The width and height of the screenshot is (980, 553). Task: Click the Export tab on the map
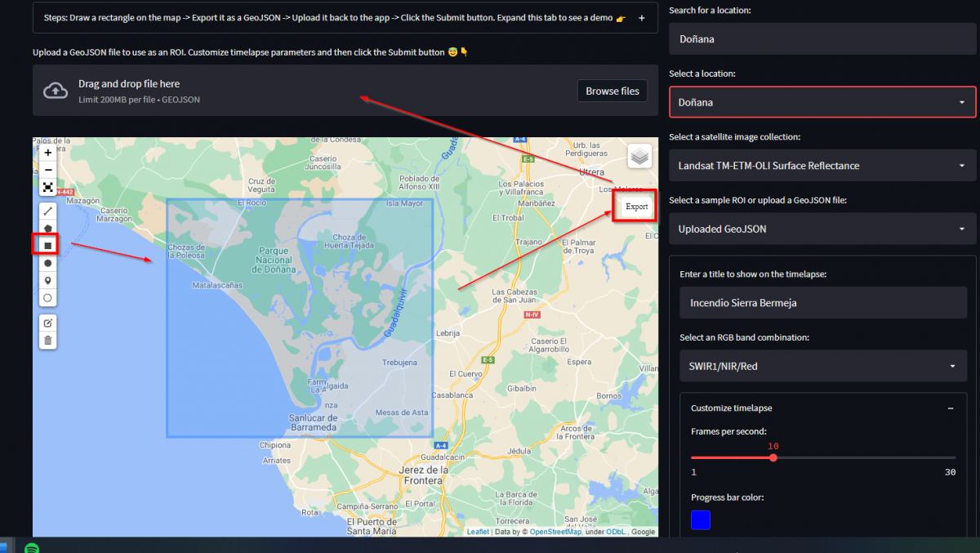coord(635,206)
